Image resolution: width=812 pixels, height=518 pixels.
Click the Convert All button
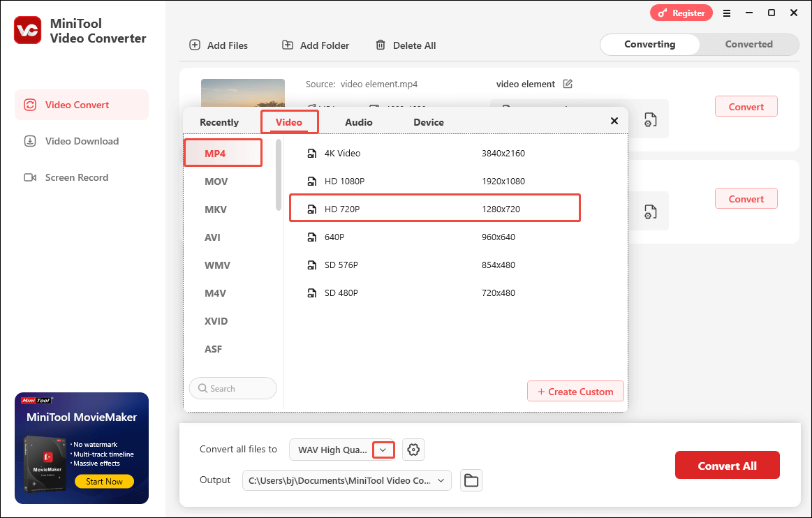click(727, 466)
